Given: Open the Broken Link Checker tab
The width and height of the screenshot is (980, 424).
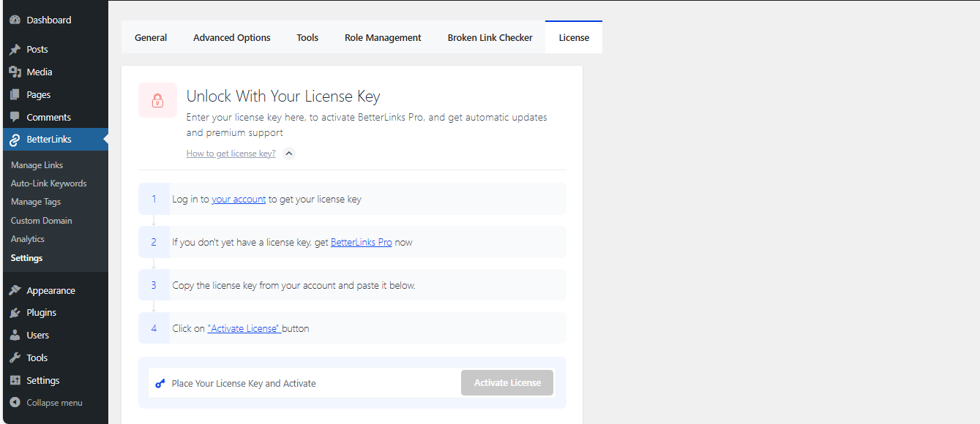Looking at the screenshot, I should click(490, 37).
